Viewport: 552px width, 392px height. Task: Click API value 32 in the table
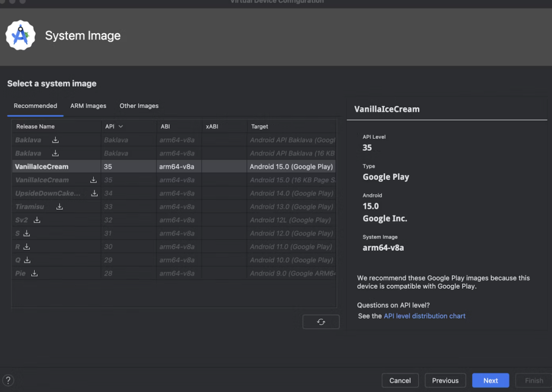(x=108, y=220)
